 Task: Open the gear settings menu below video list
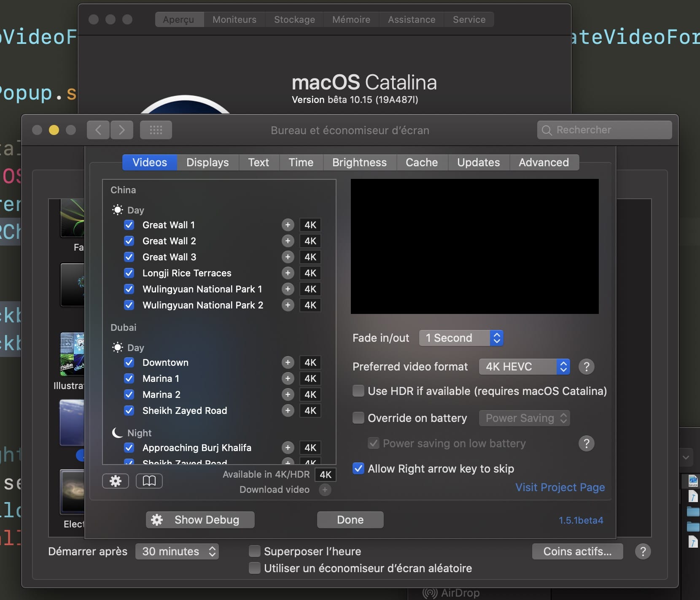[116, 481]
